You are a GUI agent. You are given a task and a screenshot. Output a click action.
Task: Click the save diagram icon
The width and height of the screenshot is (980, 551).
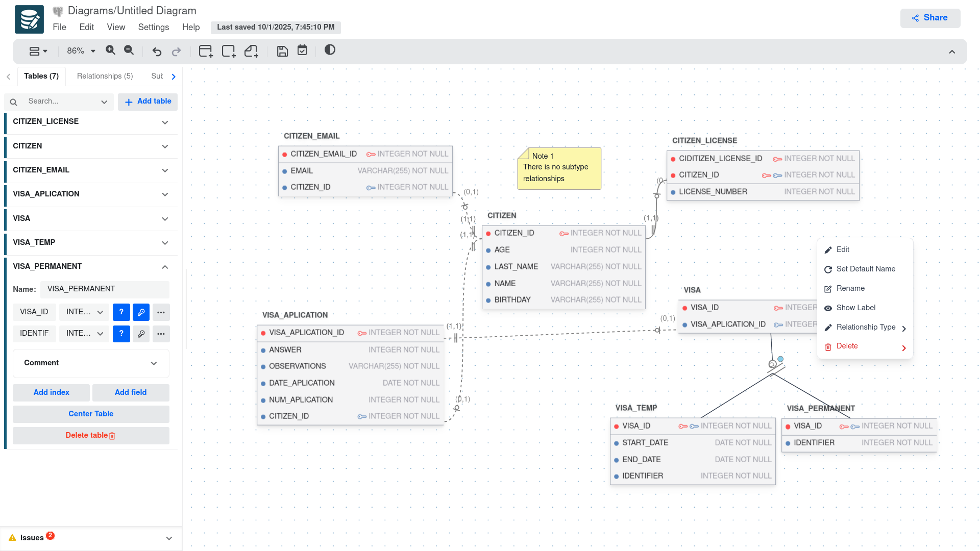pos(282,51)
